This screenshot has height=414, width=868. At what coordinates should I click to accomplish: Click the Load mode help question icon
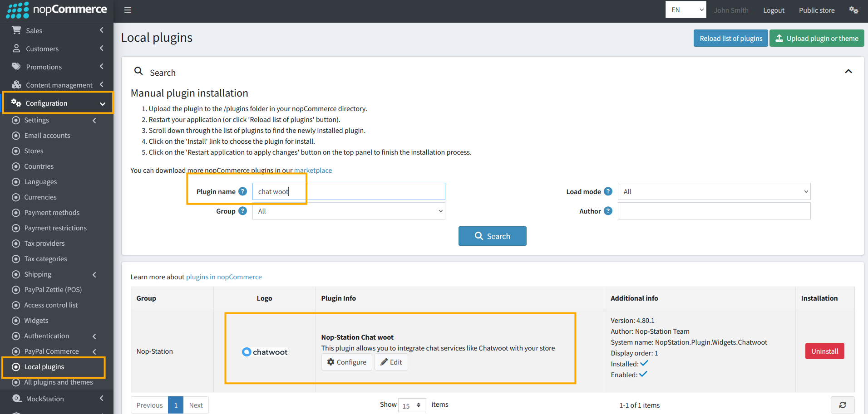[608, 191]
